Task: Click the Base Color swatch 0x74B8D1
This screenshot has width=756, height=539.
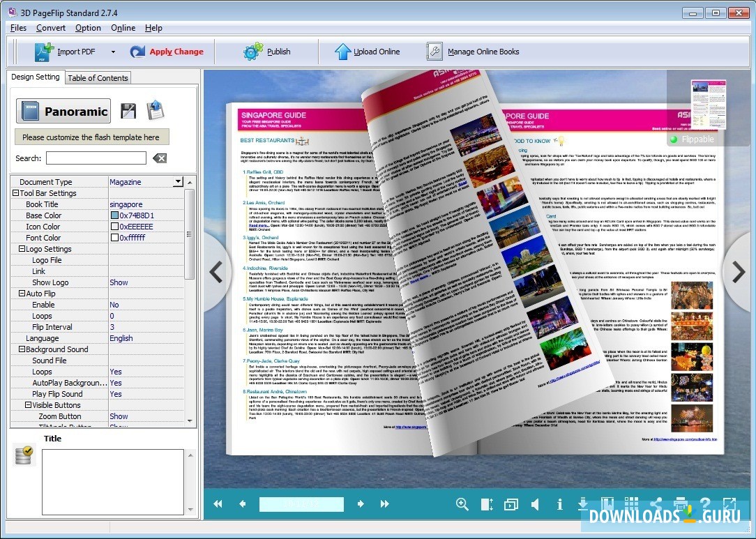Action: pyautogui.click(x=115, y=215)
